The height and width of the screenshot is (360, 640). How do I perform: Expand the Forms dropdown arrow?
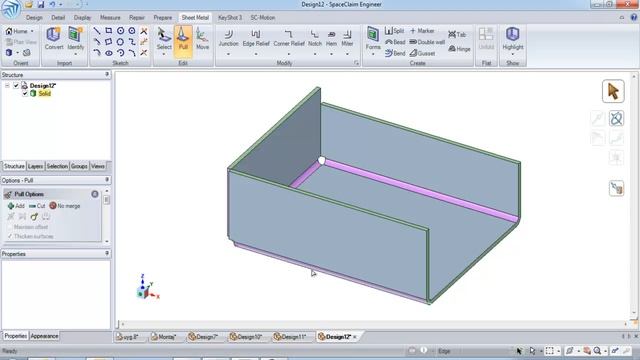(x=373, y=54)
